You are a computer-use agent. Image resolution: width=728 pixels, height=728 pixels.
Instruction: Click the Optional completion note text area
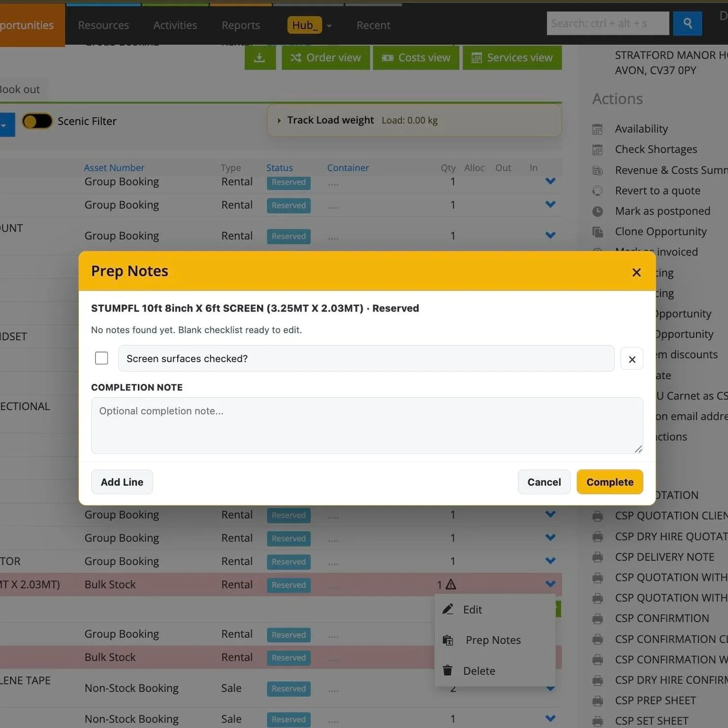click(367, 425)
